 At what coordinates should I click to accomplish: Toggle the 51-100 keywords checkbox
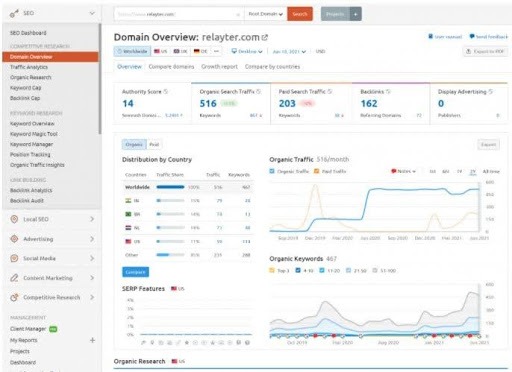click(x=375, y=270)
